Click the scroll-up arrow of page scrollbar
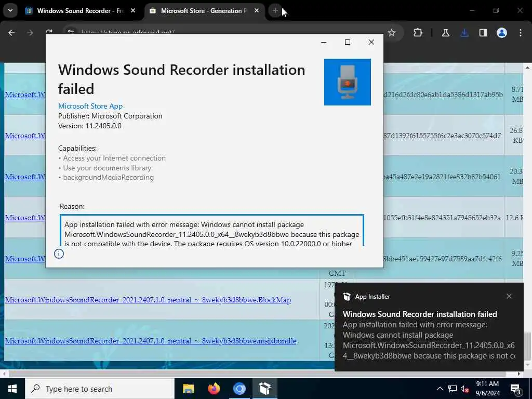 pos(527,68)
